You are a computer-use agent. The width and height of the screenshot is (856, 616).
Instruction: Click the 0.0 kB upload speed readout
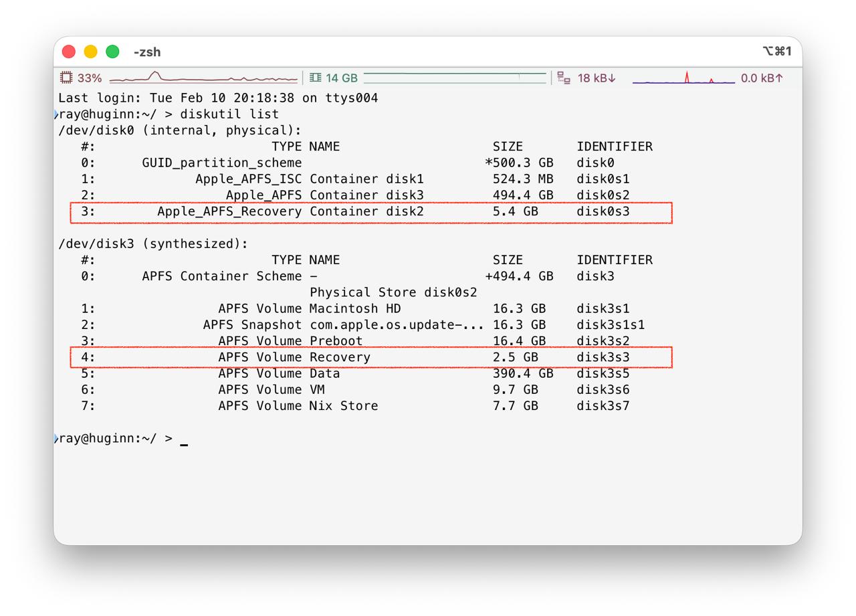[762, 78]
